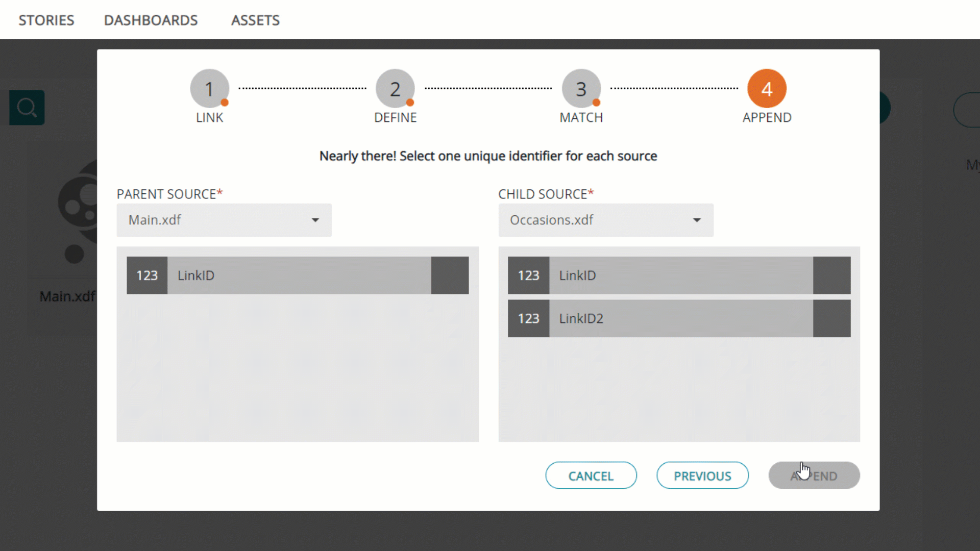This screenshot has height=551, width=980.
Task: Select the parent source LinkID field
Action: [298, 275]
